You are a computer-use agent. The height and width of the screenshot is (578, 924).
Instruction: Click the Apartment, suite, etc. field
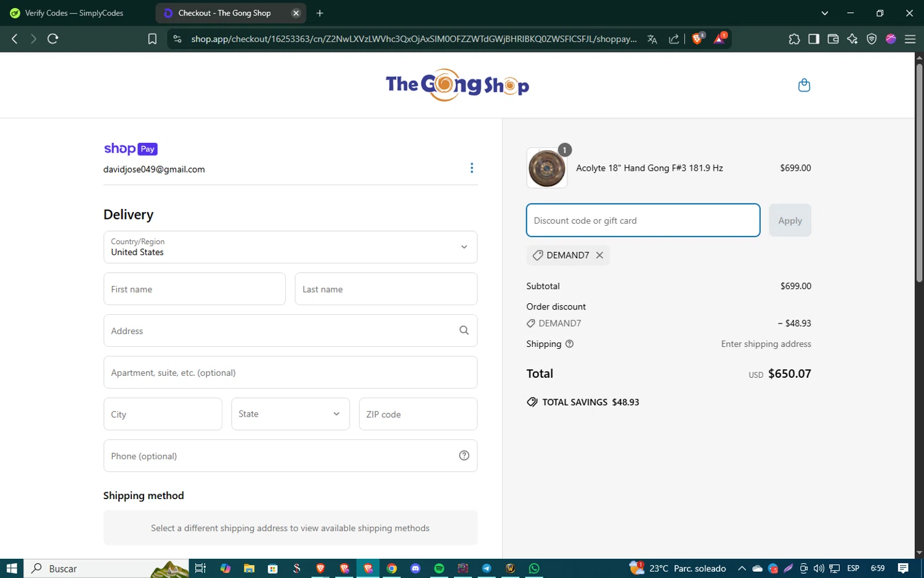point(290,373)
